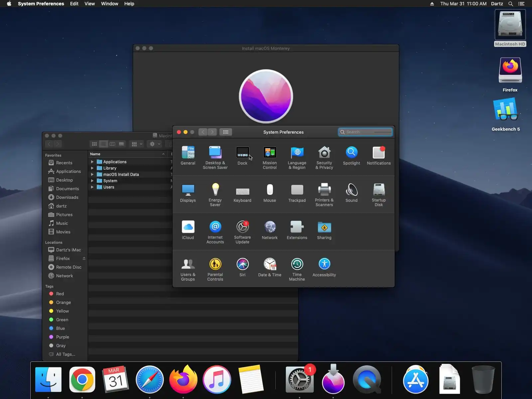Switch Finder to column view
The image size is (532, 399).
point(112,144)
